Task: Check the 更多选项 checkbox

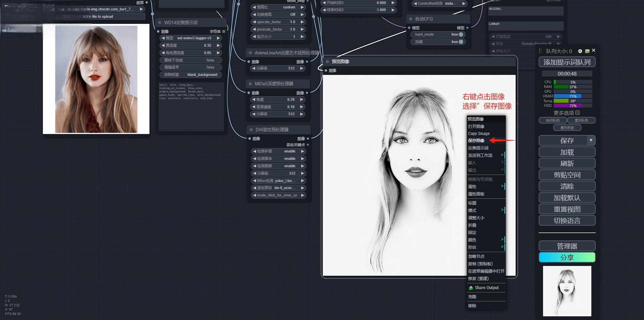Action: click(577, 113)
